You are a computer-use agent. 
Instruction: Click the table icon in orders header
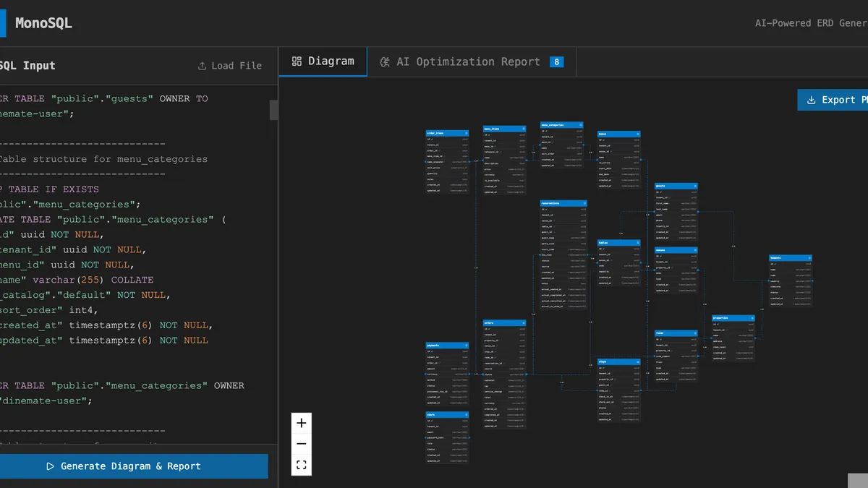click(524, 322)
